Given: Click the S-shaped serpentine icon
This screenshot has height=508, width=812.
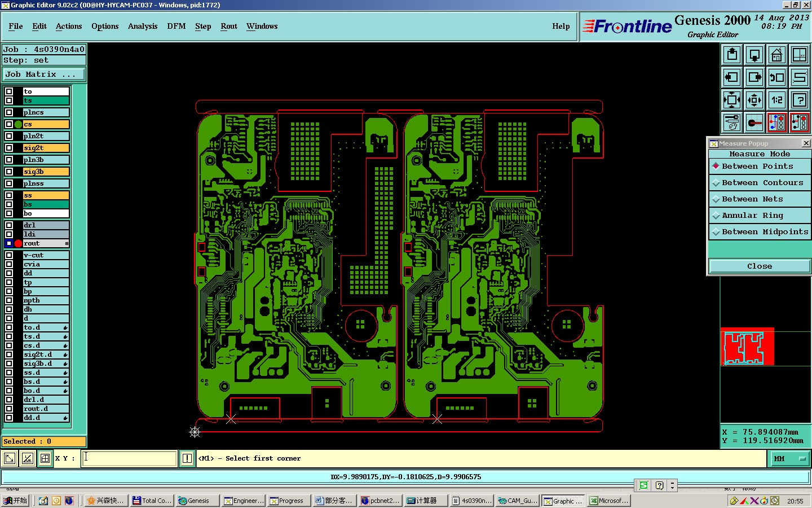Looking at the screenshot, I should click(800, 77).
